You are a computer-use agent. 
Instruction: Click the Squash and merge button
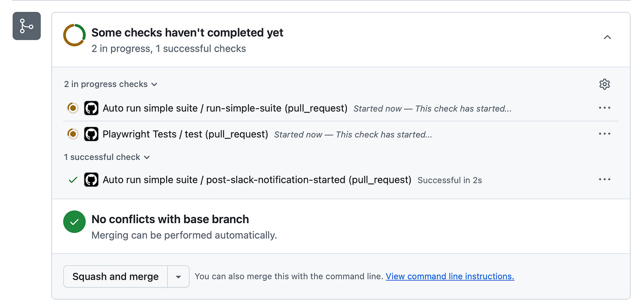115,277
